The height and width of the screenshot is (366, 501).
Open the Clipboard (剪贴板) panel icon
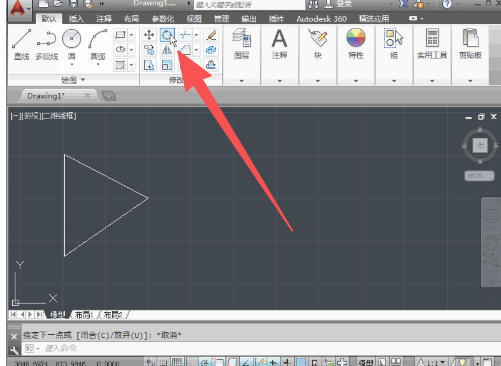[470, 43]
